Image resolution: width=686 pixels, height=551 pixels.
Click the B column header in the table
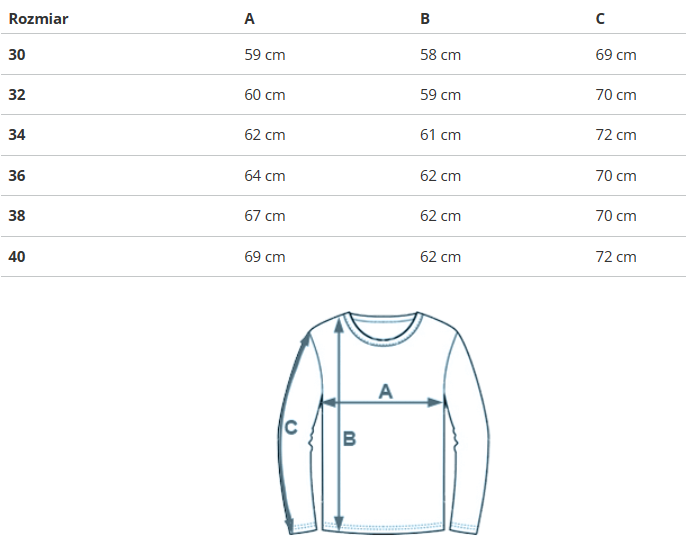[x=425, y=18]
